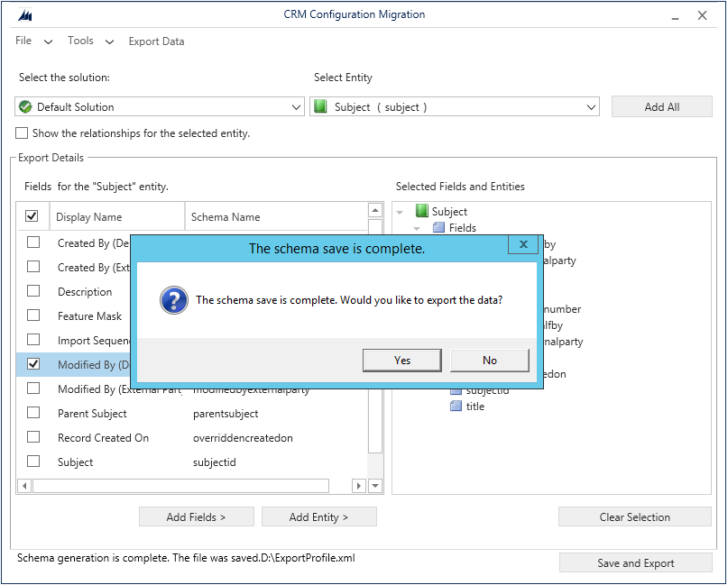Expand the Tools menu chevron
The width and height of the screenshot is (728, 585).
point(109,42)
